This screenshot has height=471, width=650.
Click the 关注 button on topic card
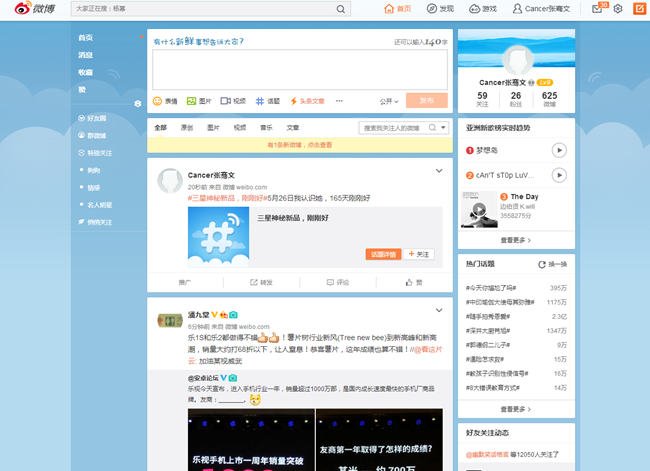(419, 254)
